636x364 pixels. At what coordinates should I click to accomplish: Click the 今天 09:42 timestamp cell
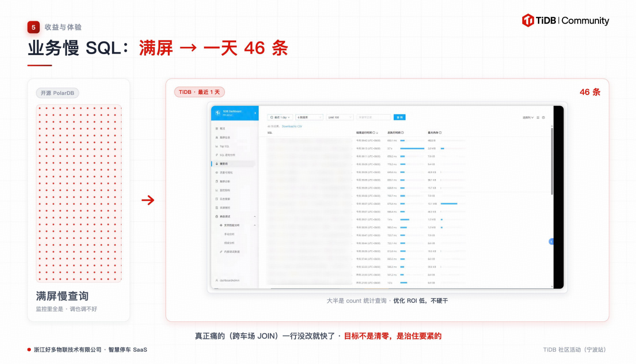pyautogui.click(x=368, y=140)
